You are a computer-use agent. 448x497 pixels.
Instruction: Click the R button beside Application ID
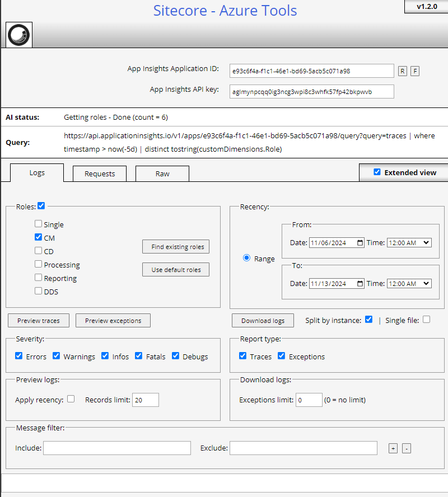(403, 71)
